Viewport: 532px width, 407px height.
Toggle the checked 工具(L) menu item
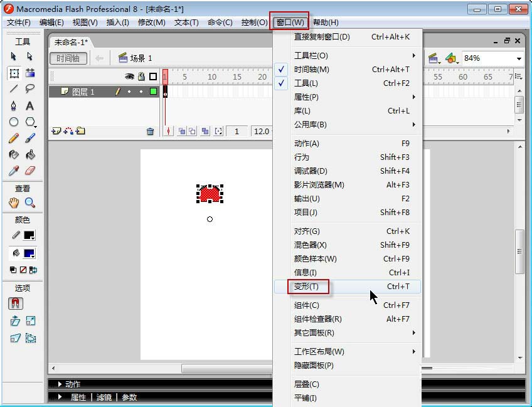(x=348, y=83)
